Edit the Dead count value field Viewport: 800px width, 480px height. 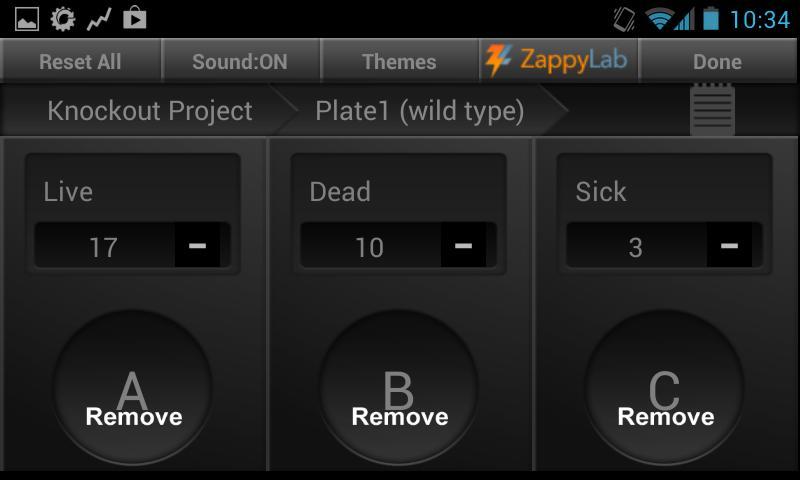tap(370, 247)
